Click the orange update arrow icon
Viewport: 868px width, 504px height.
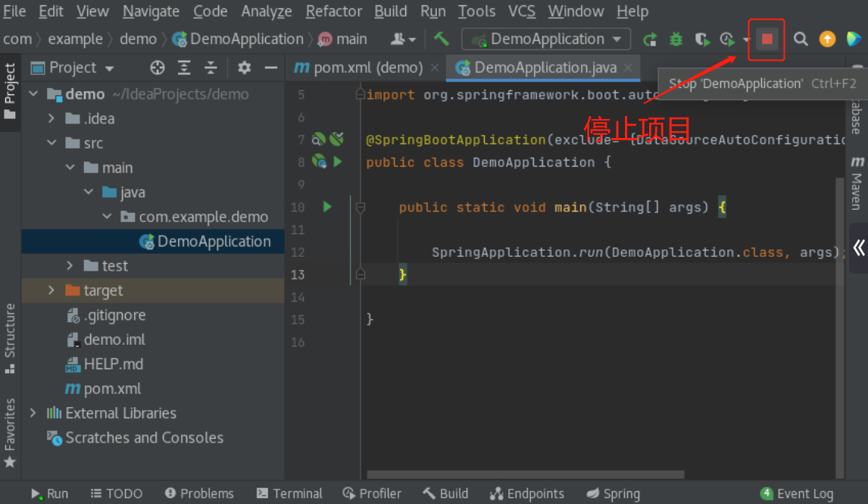click(827, 39)
